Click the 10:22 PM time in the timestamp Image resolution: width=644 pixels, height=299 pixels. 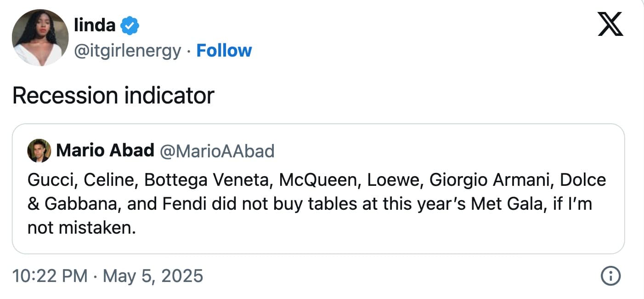click(50, 276)
